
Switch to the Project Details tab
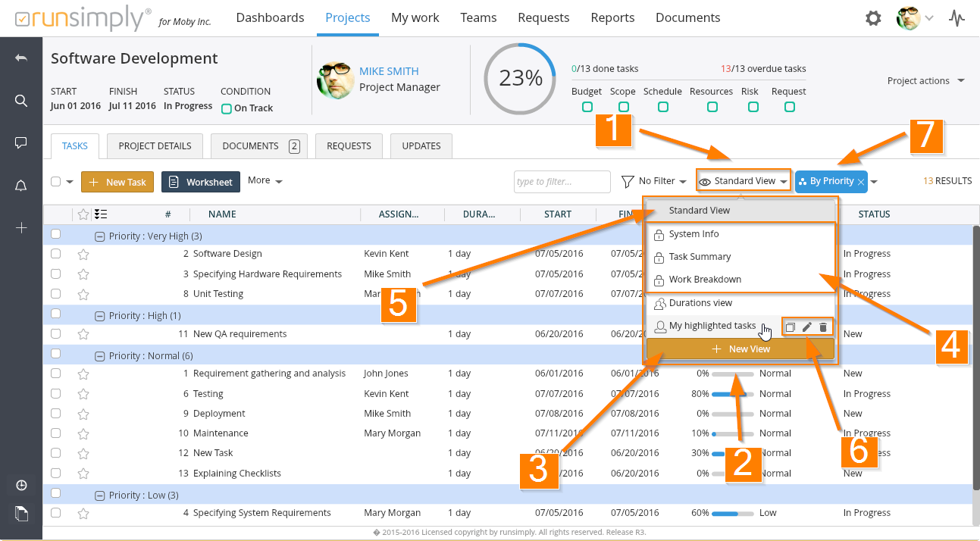point(155,145)
